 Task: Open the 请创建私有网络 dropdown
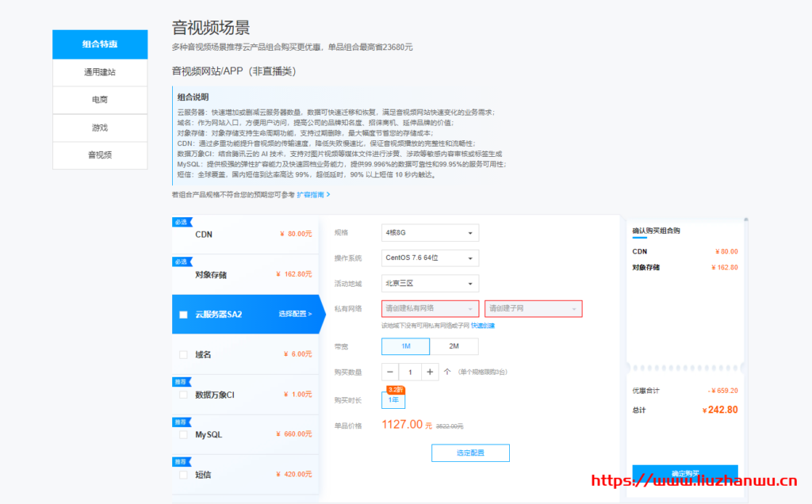(430, 308)
